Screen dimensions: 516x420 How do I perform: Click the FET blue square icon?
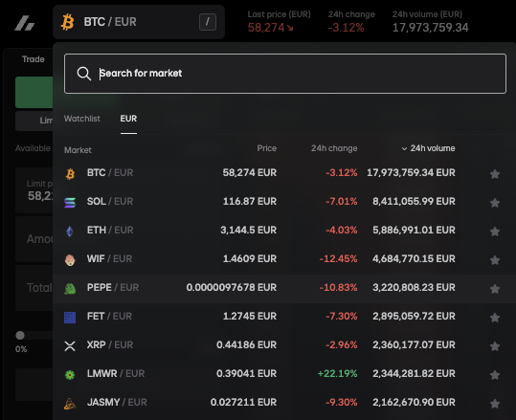[70, 318]
